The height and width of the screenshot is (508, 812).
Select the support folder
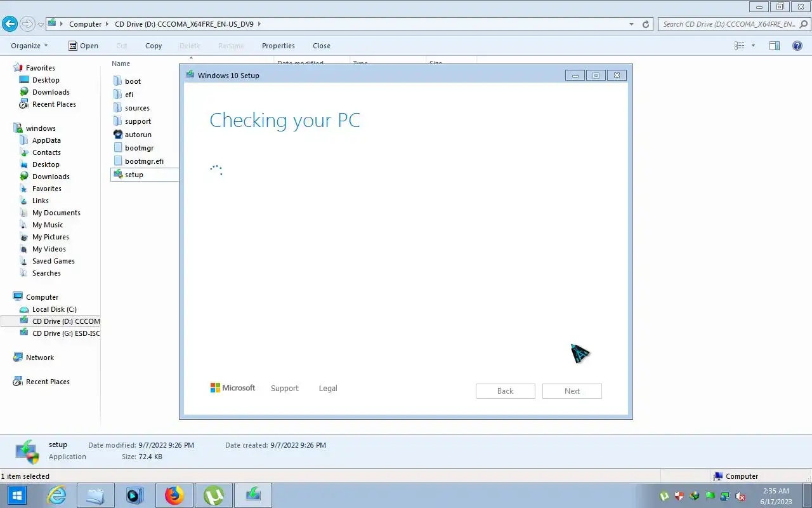pos(132,121)
